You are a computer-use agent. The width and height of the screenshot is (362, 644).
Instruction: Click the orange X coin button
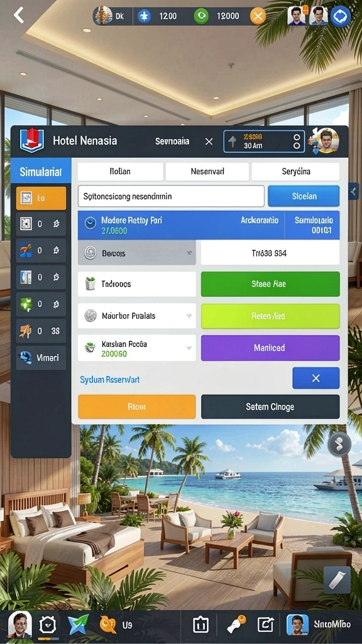tap(258, 16)
